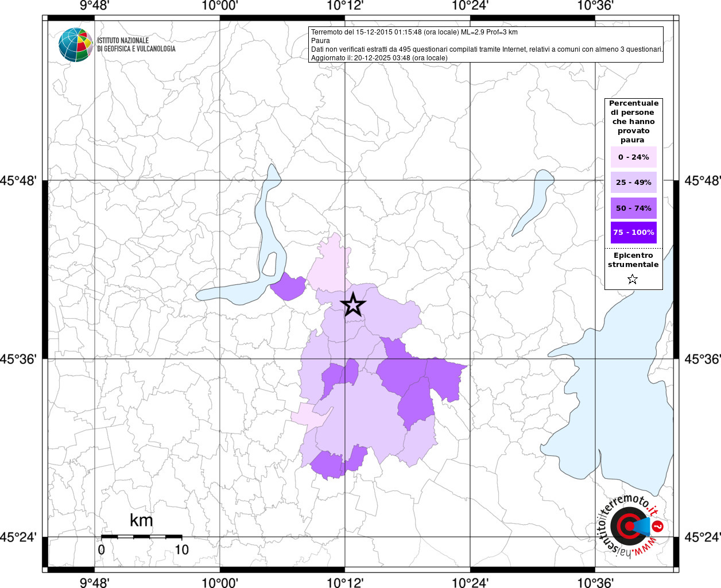Viewport: 721px width, 588px height.
Task: Select the 0 - 24% legend color swatch
Action: 634,157
